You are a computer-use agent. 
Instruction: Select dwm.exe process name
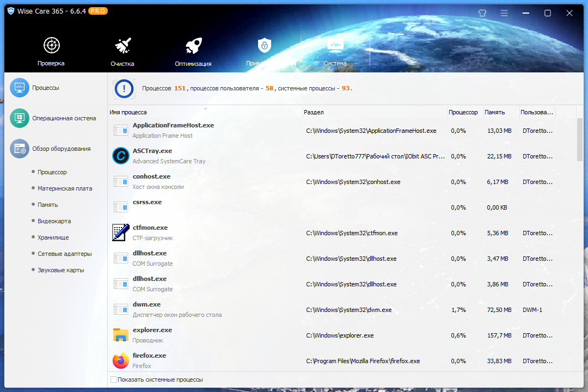click(146, 304)
